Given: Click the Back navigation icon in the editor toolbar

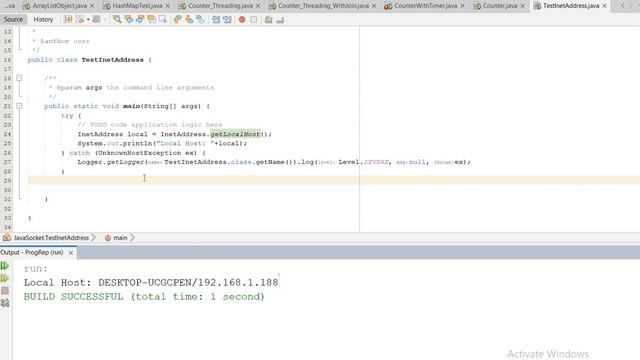Looking at the screenshot, I should point(80,20).
